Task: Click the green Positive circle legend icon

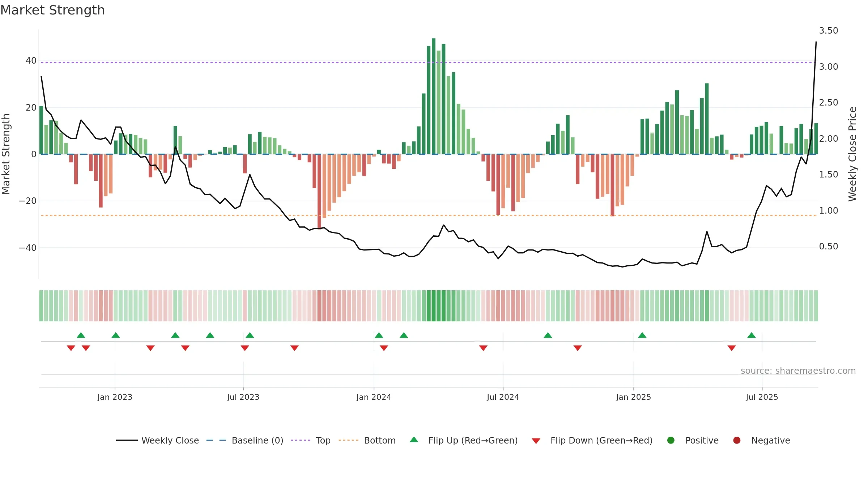Action: [x=671, y=440]
